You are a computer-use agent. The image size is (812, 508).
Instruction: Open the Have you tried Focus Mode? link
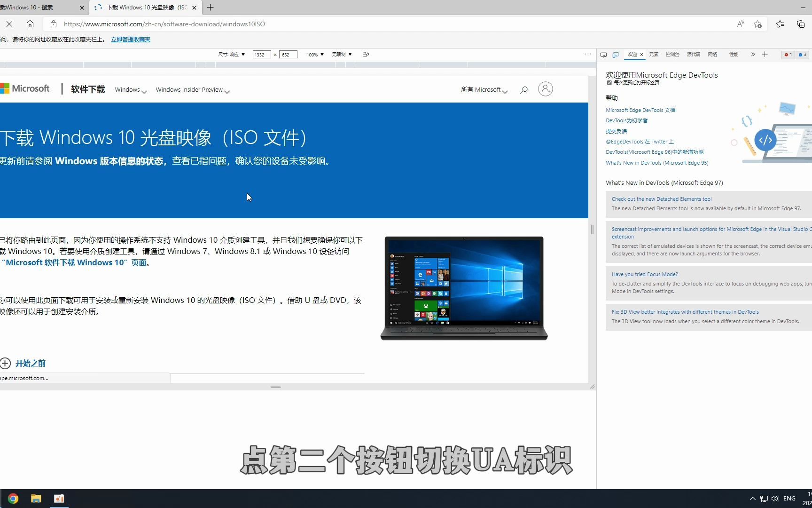pyautogui.click(x=645, y=274)
